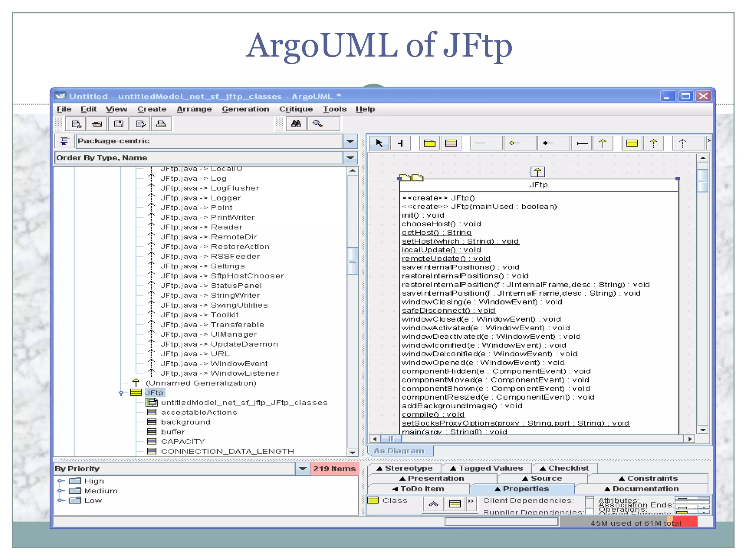
Task: Click the JFtp class name in diagram
Action: [x=538, y=185]
